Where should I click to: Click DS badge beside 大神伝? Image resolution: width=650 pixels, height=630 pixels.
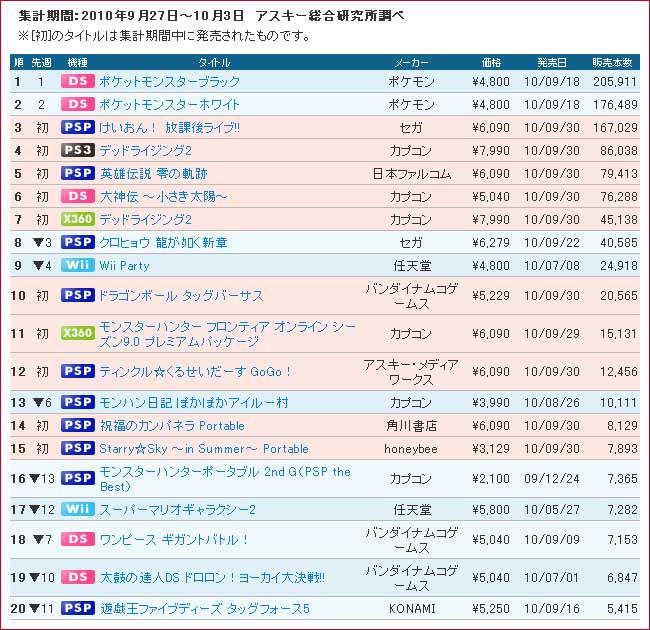click(78, 196)
